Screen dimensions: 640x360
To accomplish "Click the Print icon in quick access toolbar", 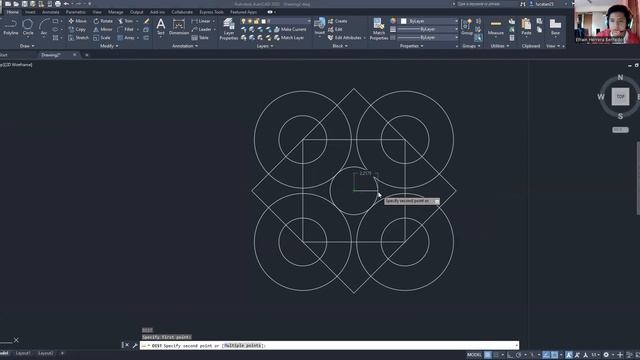I will tap(58, 4).
